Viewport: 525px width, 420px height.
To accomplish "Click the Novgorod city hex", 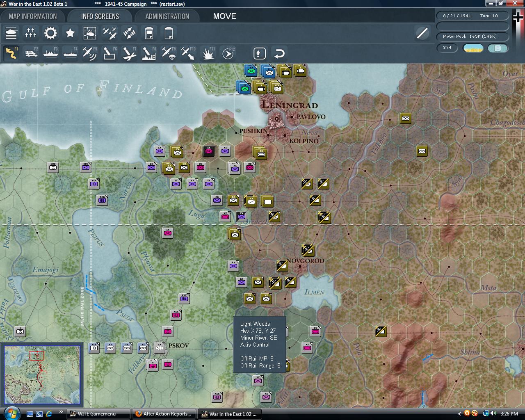I will (300, 266).
